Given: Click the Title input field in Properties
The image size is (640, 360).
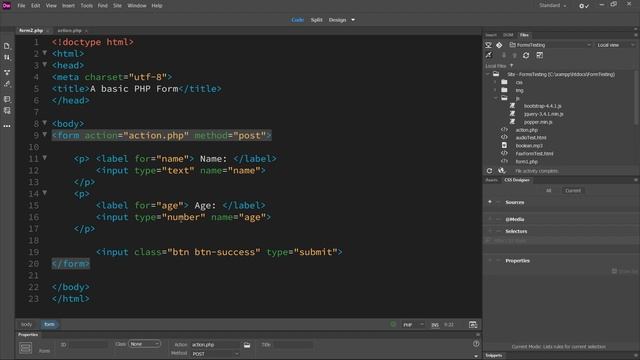Looking at the screenshot, I should coord(293,345).
